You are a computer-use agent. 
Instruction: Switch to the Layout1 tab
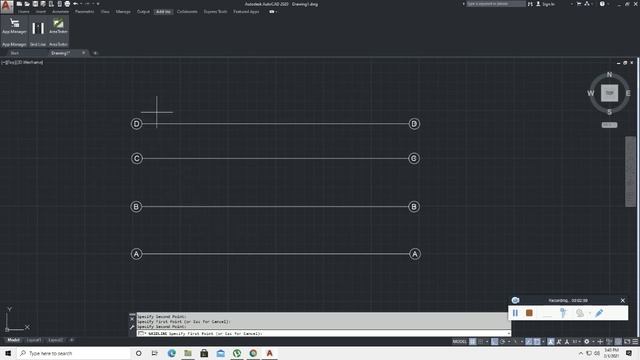pos(34,340)
